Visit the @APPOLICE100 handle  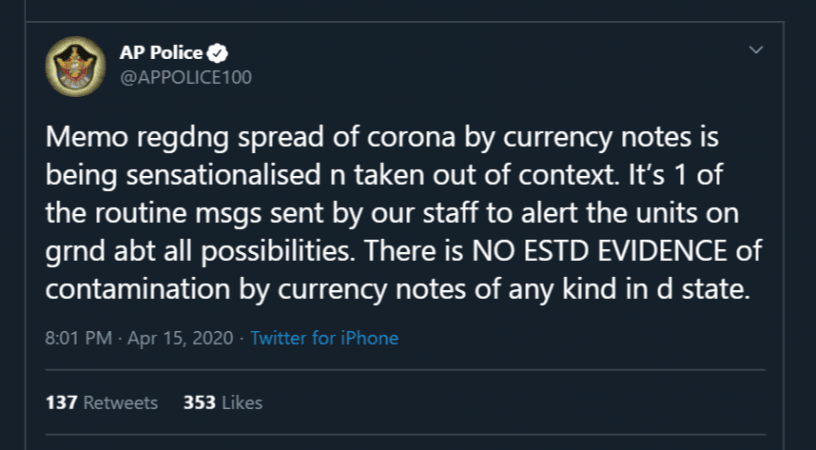(x=186, y=78)
